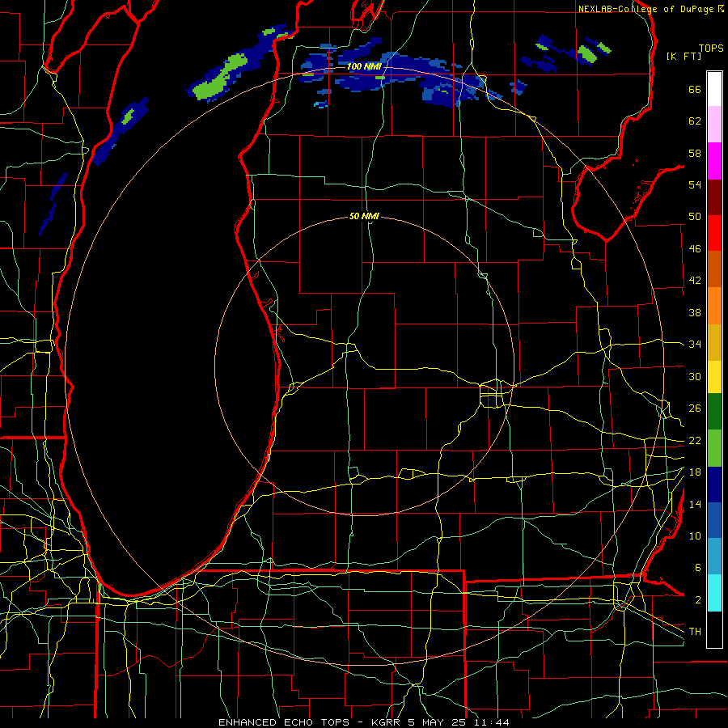Viewport: 728px width, 728px height.
Task: Click the 100 NMI range ring label
Action: coord(364,66)
